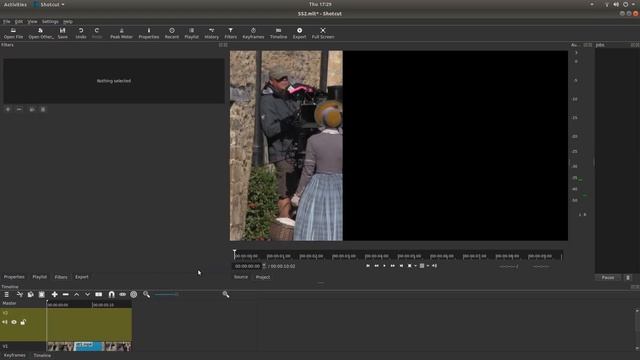Paste clip using timeline paste icon
640x360 pixels.
point(42,294)
